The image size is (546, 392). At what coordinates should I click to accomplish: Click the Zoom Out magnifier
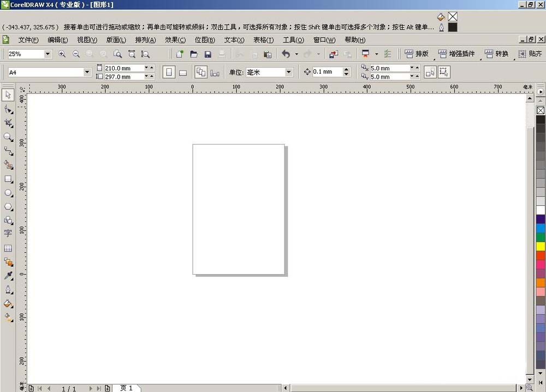tap(76, 54)
